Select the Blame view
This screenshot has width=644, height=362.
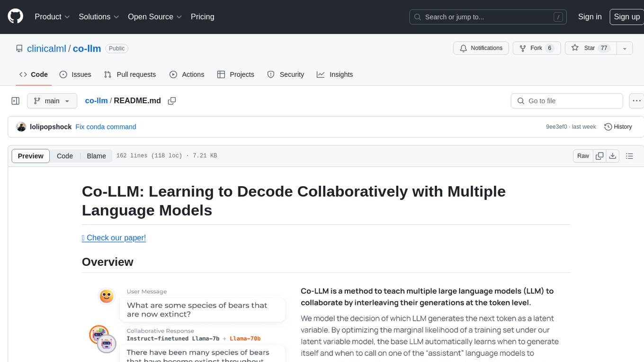tap(96, 156)
